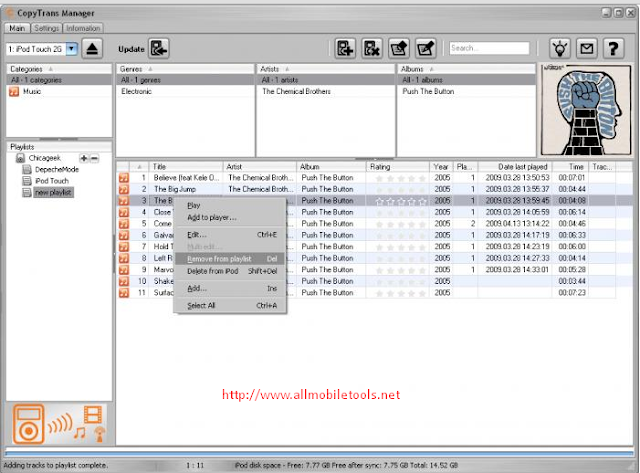The height and width of the screenshot is (473, 640).
Task: Click the Album column header
Action: tap(331, 167)
